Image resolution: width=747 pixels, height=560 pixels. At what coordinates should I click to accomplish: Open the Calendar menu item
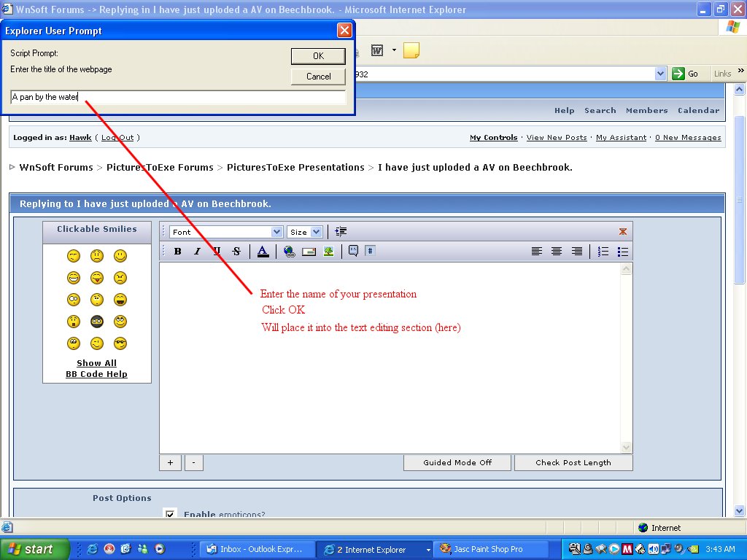698,111
